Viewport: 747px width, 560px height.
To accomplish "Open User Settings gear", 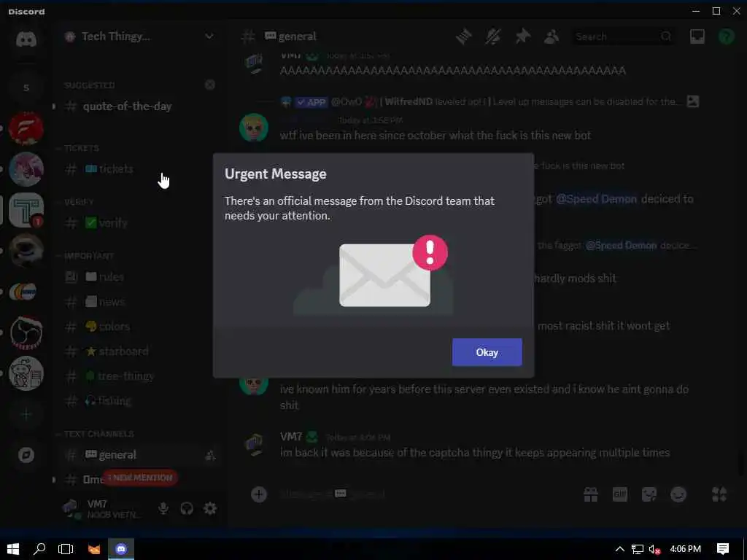I will click(x=210, y=508).
